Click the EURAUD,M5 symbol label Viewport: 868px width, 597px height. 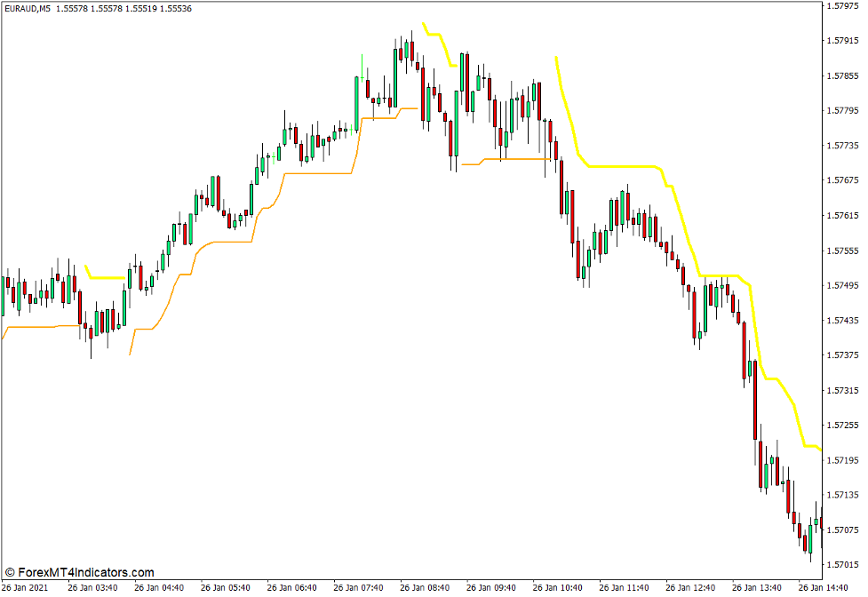click(x=28, y=10)
